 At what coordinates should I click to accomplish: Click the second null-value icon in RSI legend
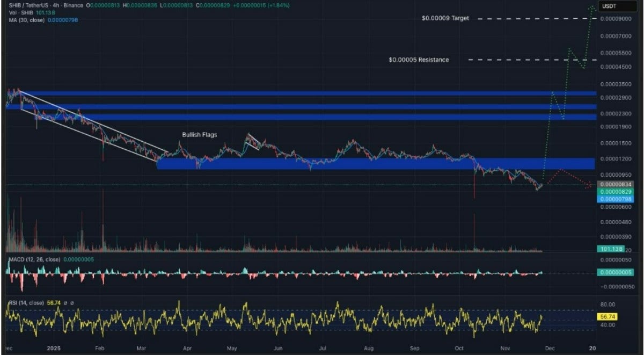tap(72, 303)
